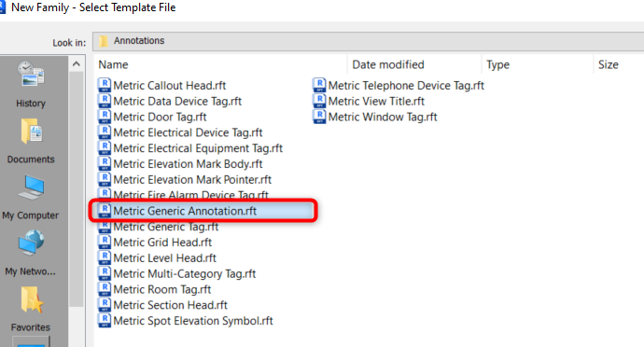Open the Favorites folder shortcut
Screen dimensions: 644x347
pyautogui.click(x=31, y=309)
